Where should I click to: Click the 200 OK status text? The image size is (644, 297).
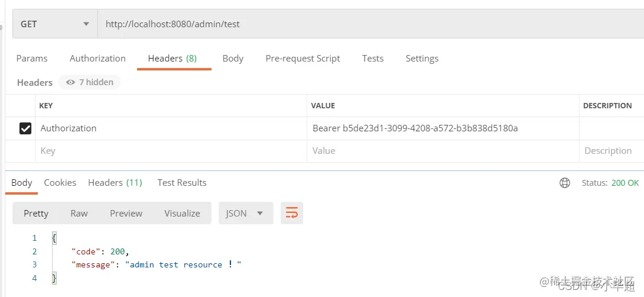(x=625, y=183)
